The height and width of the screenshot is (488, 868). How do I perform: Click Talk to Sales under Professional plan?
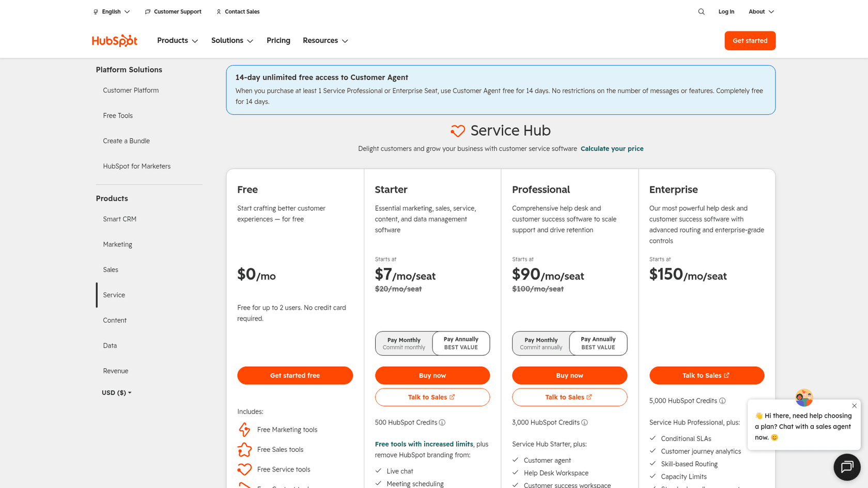tap(569, 397)
